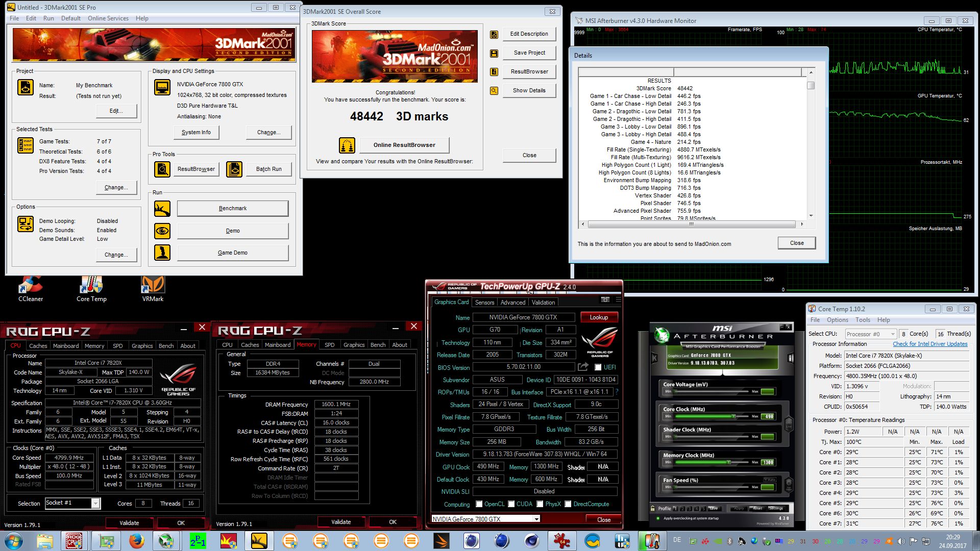Click the Bus Interface question mark in GPU-Z
Image resolution: width=980 pixels, height=551 pixels.
point(617,392)
